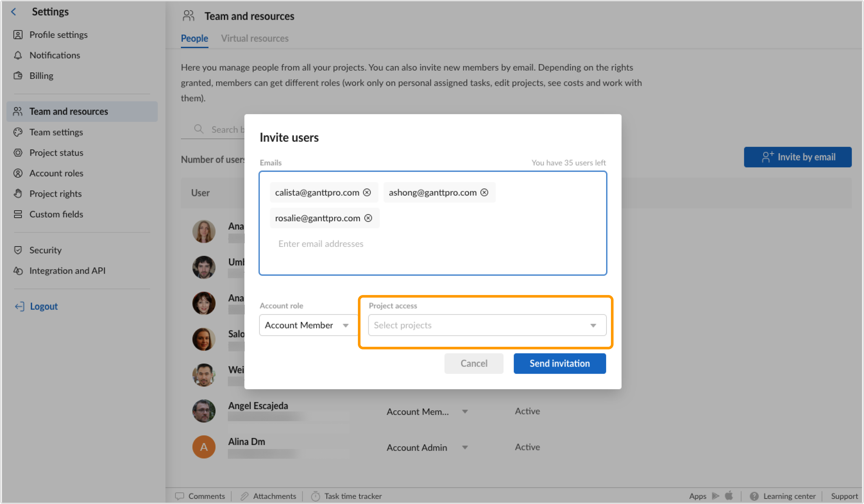Open Security via the shield icon
This screenshot has height=504, width=864.
click(x=18, y=250)
